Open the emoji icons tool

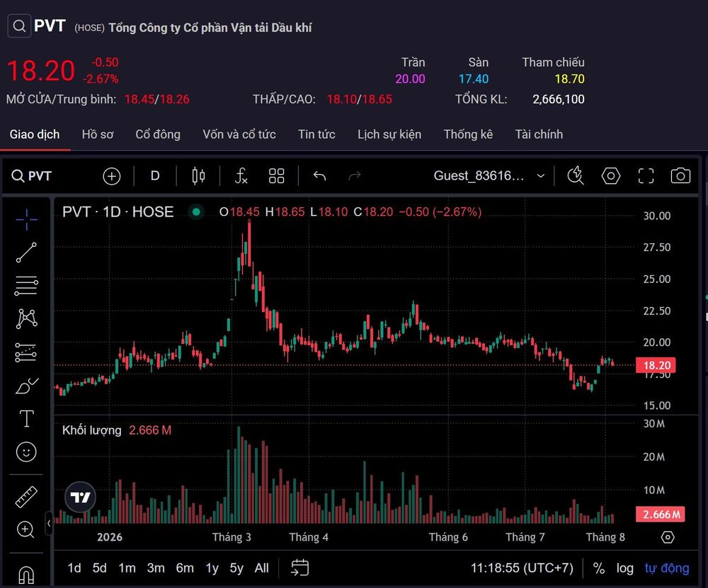(x=26, y=451)
